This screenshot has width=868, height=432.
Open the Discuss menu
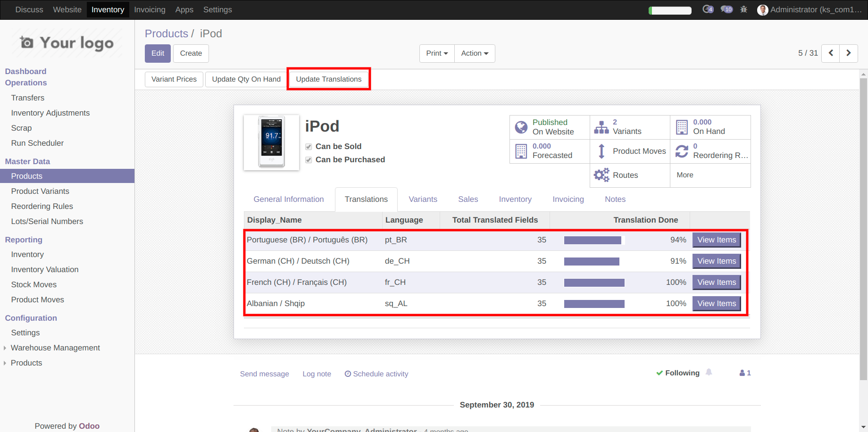point(29,9)
